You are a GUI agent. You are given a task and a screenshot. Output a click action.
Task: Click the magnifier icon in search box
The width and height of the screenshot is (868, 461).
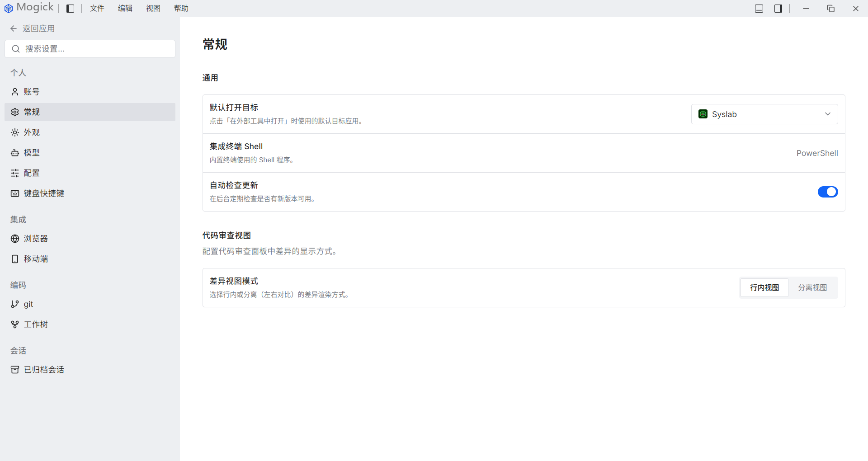pos(16,49)
